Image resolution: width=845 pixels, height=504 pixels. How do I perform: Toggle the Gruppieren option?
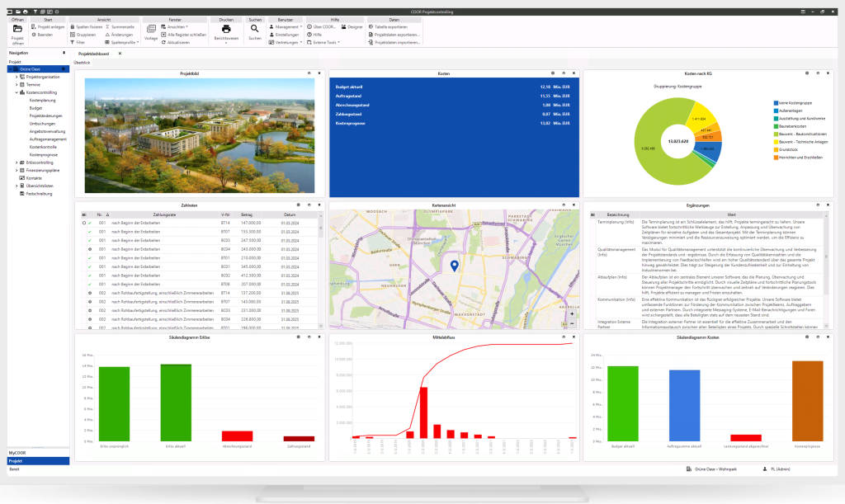[x=83, y=35]
